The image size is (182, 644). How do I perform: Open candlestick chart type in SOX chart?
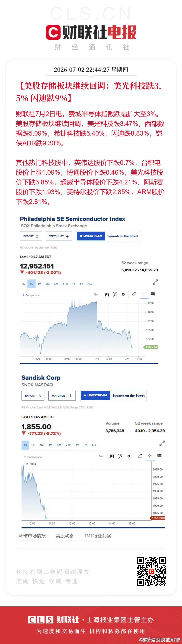(x=107, y=294)
